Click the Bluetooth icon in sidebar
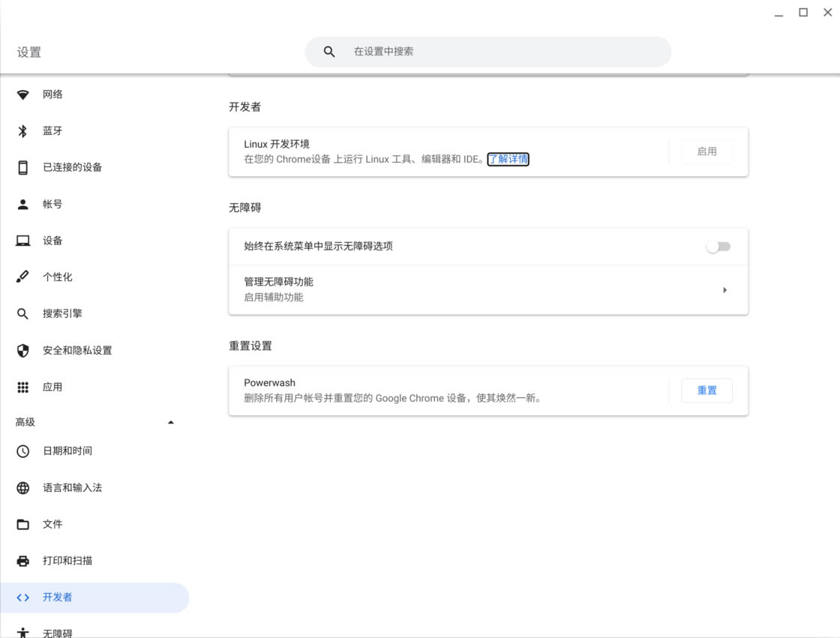The width and height of the screenshot is (840, 638). [x=23, y=131]
